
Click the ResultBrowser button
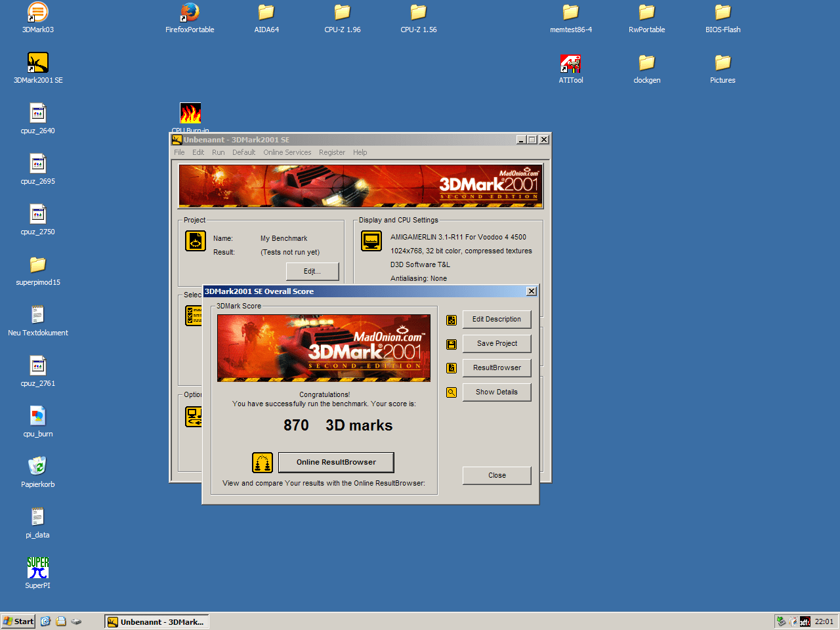click(497, 368)
